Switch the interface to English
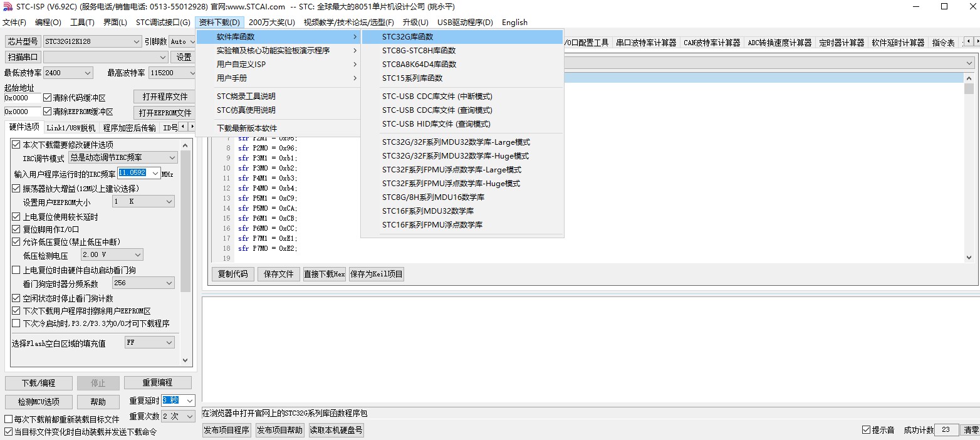Viewport: 980px width, 440px height. pos(514,23)
